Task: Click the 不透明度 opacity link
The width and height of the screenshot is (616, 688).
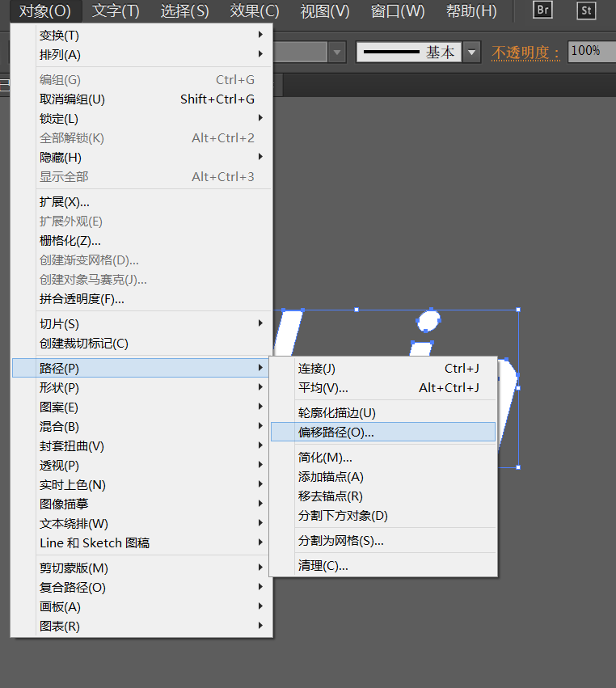Action: 525,53
